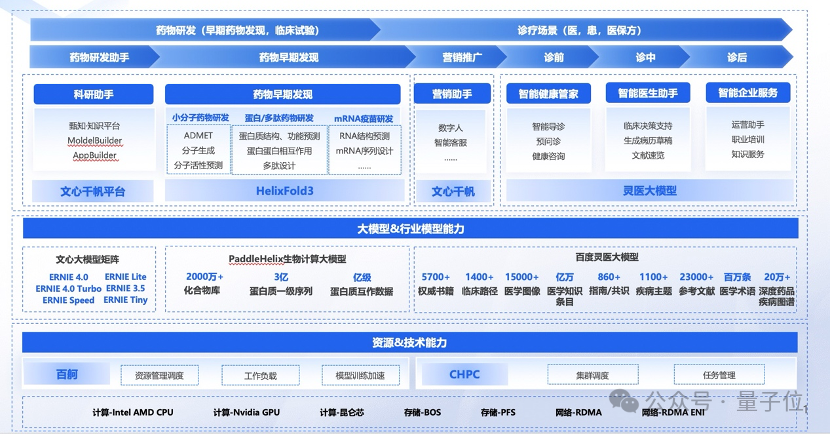Click the 智能导诊 item
This screenshot has height=434, width=830.
[548, 126]
